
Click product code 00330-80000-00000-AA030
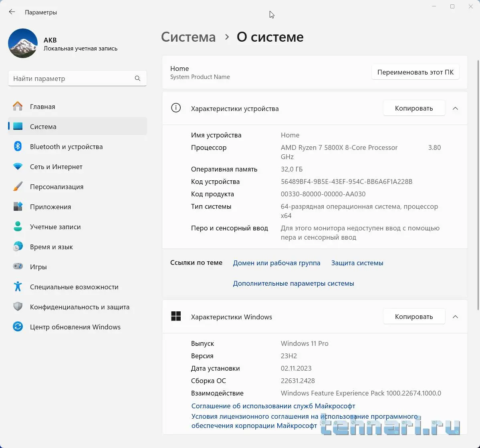323,194
